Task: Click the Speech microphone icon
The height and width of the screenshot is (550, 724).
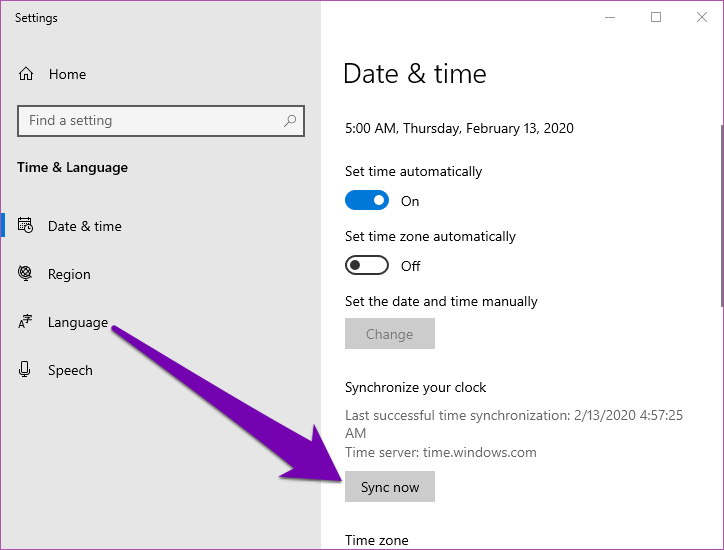Action: click(26, 370)
